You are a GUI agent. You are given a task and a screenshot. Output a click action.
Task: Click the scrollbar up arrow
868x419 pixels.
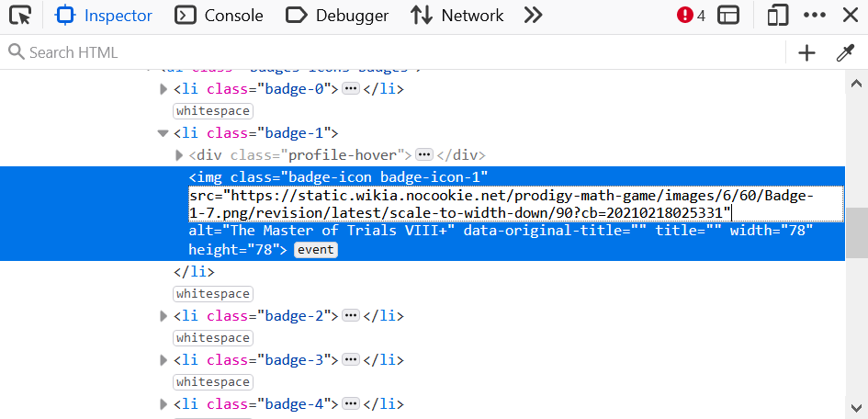point(856,85)
